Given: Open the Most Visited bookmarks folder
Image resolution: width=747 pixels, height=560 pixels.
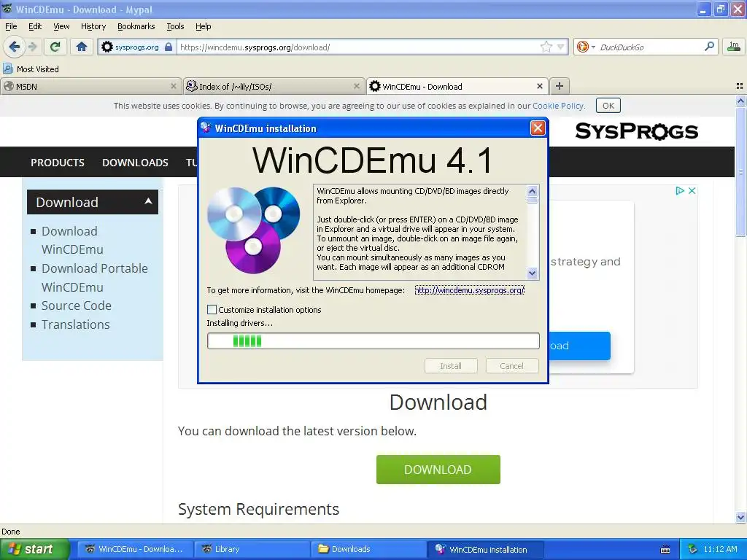Looking at the screenshot, I should point(31,69).
